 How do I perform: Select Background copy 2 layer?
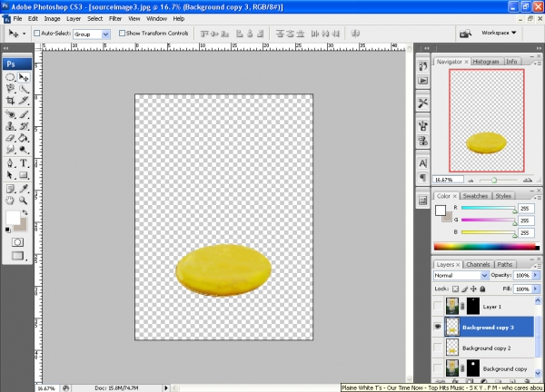(x=484, y=348)
